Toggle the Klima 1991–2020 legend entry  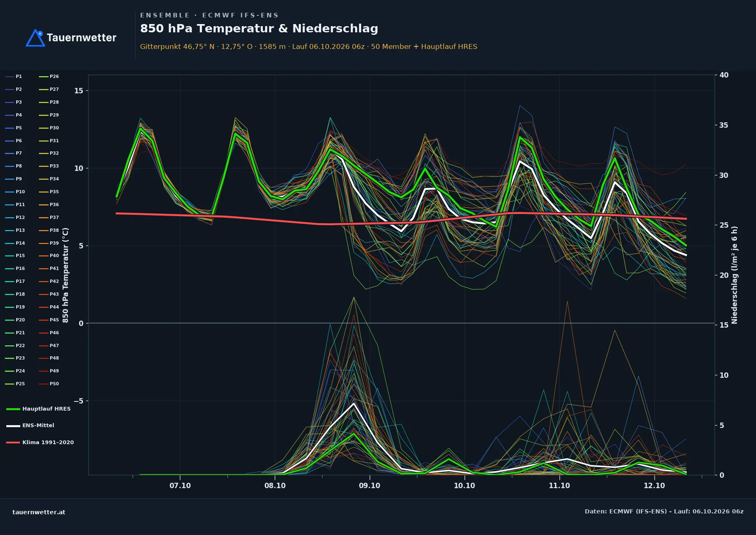(x=40, y=443)
